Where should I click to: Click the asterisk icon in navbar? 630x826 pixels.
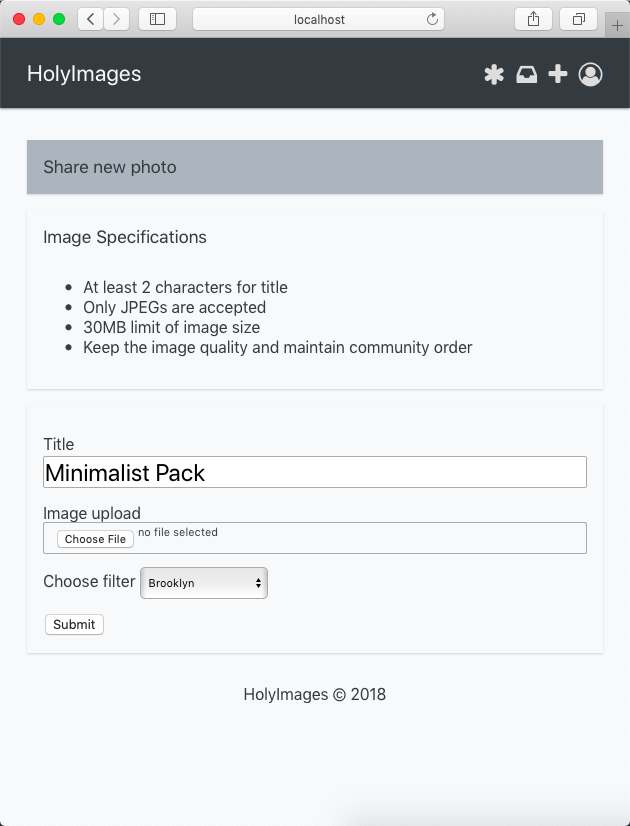(x=494, y=75)
